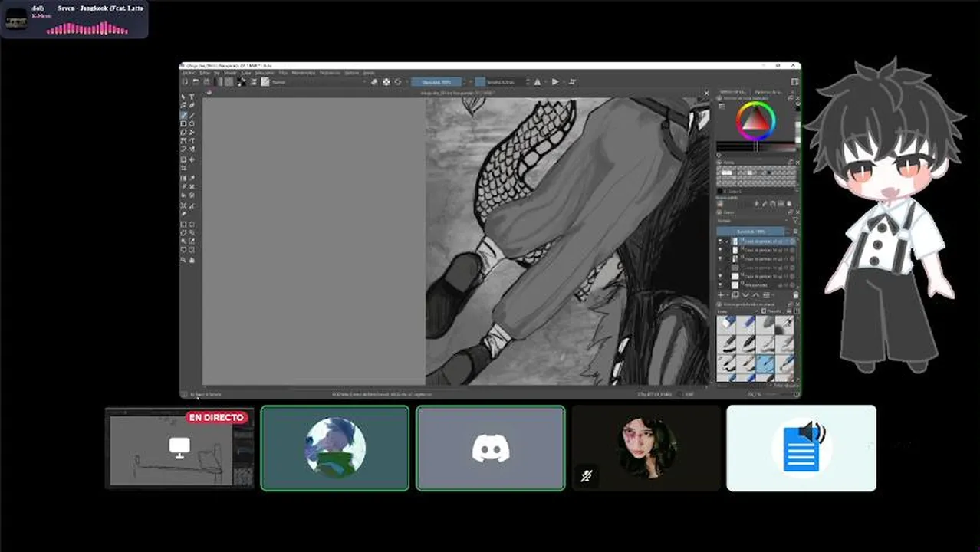Image resolution: width=980 pixels, height=552 pixels.
Task: Close the open canvas document tab
Action: pos(706,93)
